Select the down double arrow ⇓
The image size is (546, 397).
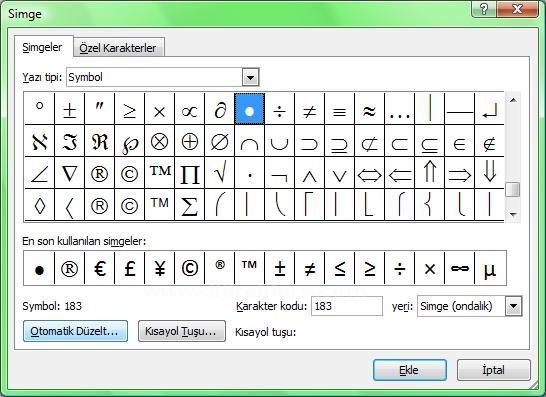click(489, 173)
